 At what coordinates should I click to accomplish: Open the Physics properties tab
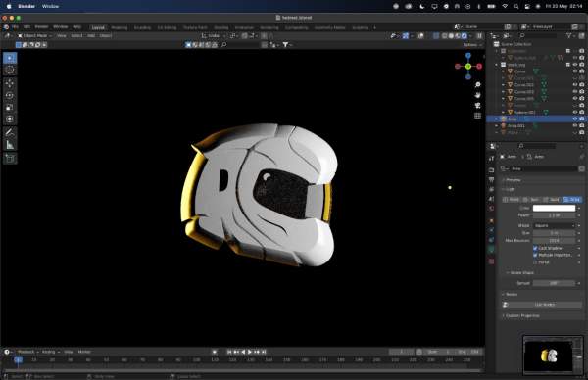point(492,230)
